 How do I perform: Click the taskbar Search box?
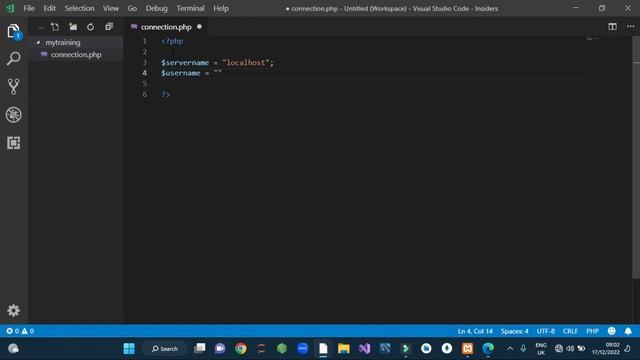[164, 349]
